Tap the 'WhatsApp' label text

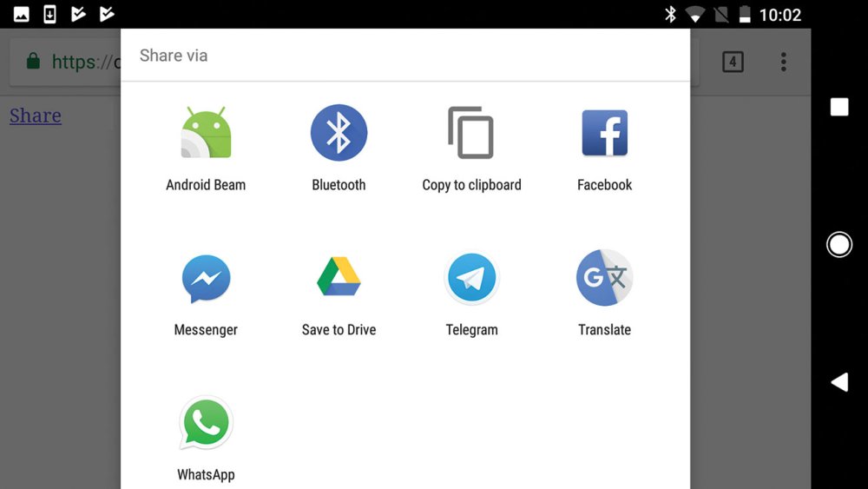206,475
